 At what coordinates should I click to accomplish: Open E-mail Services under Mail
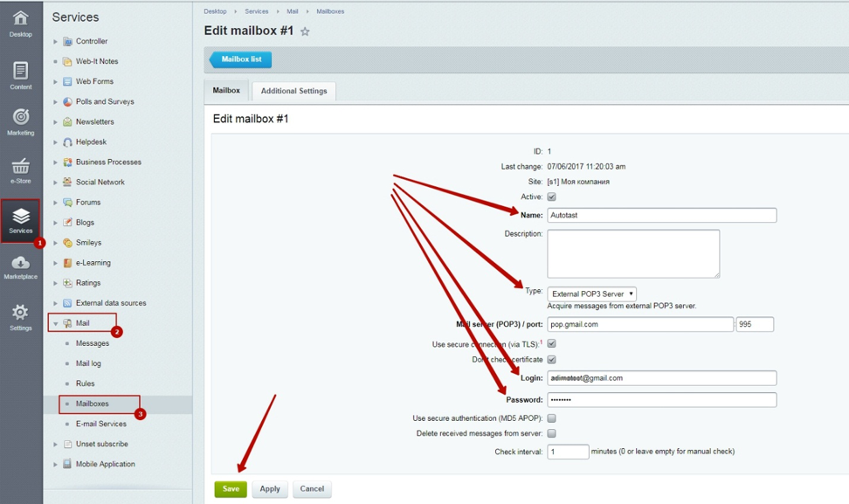101,424
